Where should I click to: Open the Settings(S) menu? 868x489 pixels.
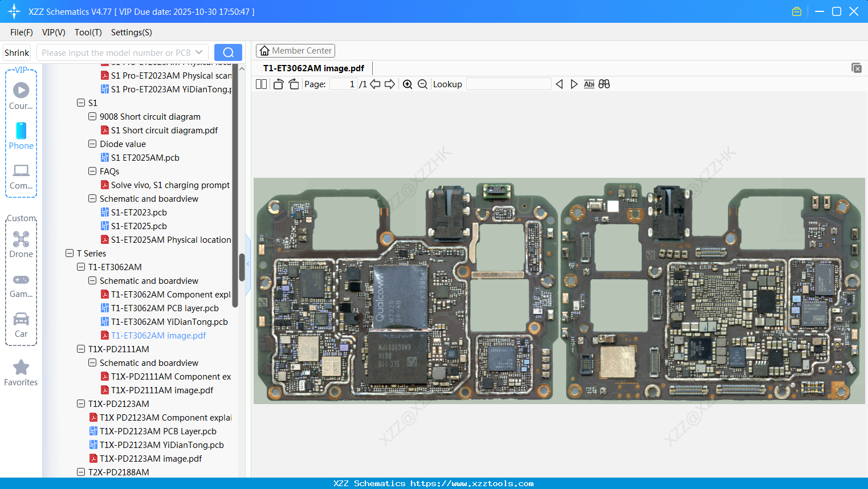[x=131, y=32]
